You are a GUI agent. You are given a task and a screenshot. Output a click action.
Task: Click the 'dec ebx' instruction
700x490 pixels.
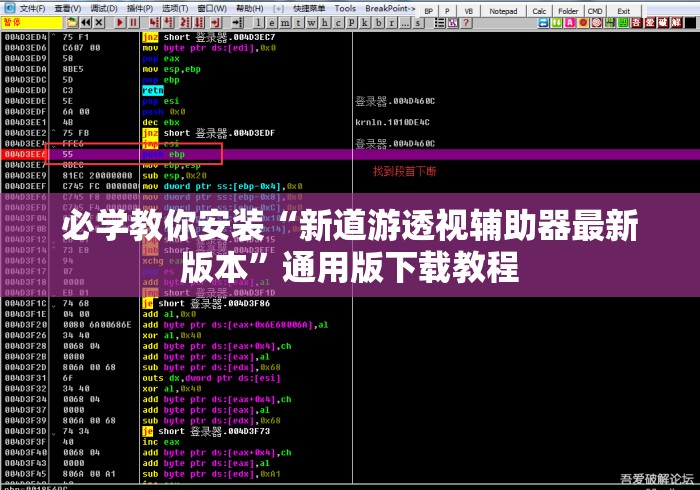click(x=161, y=122)
